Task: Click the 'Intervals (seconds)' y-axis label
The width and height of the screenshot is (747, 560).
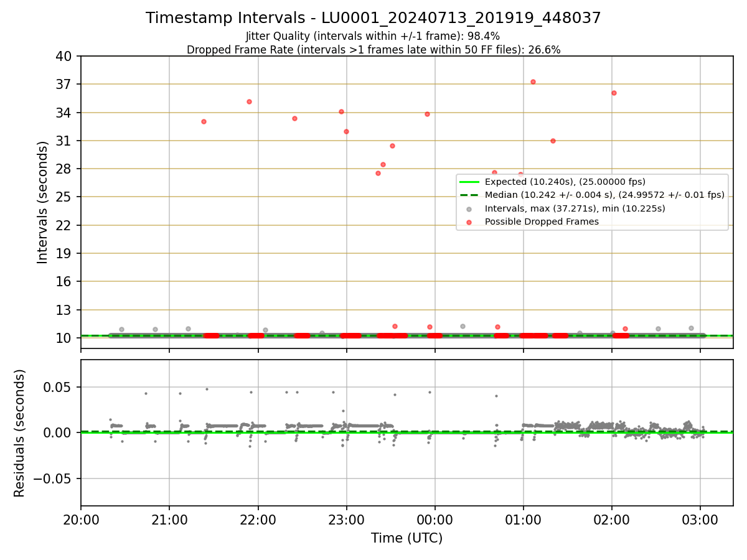Action: tap(43, 202)
